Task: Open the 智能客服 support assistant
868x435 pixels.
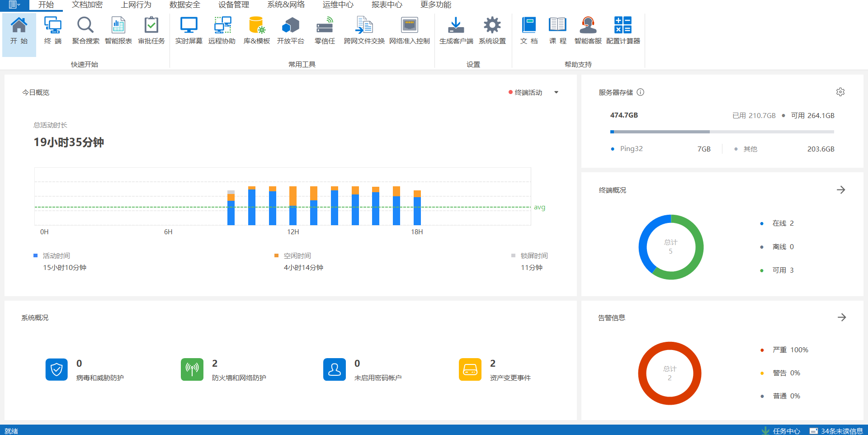Action: (x=588, y=30)
